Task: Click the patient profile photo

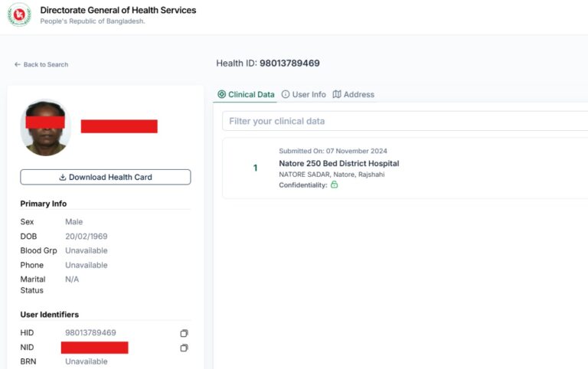Action: (x=45, y=128)
